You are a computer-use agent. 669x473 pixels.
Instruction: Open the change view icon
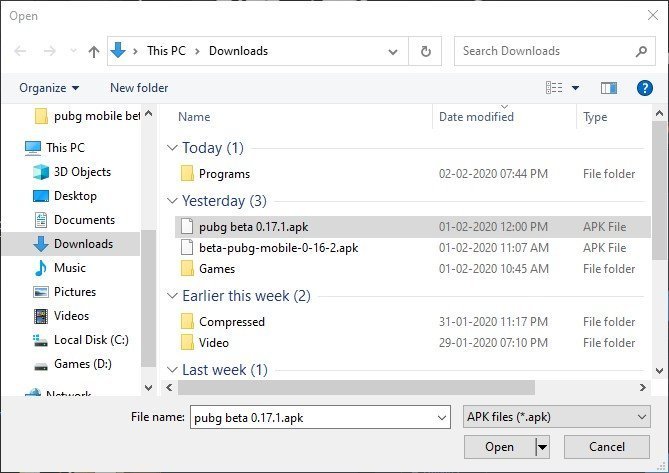[554, 88]
